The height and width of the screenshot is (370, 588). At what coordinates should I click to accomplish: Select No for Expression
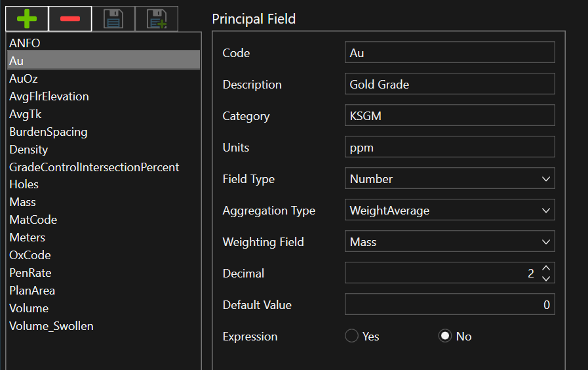[x=445, y=337]
